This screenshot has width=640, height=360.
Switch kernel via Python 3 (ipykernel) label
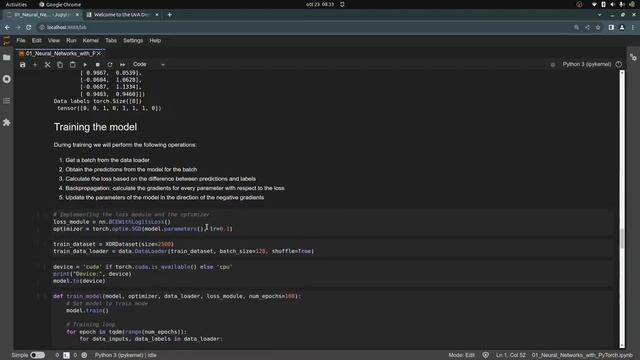click(x=587, y=64)
